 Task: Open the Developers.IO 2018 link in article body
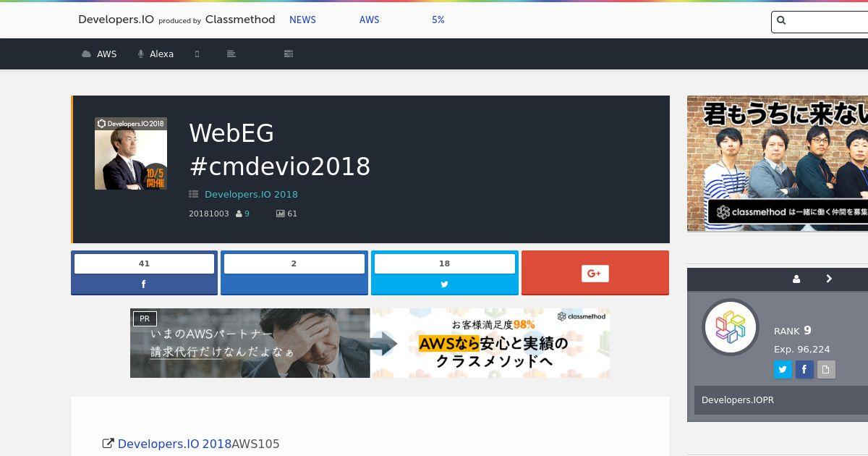[174, 444]
